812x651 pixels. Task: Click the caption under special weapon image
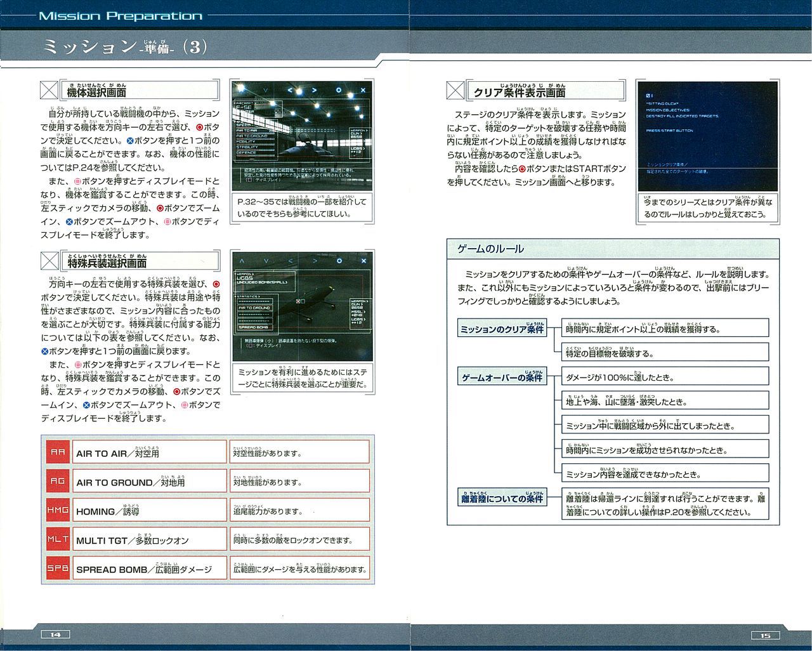(301, 379)
